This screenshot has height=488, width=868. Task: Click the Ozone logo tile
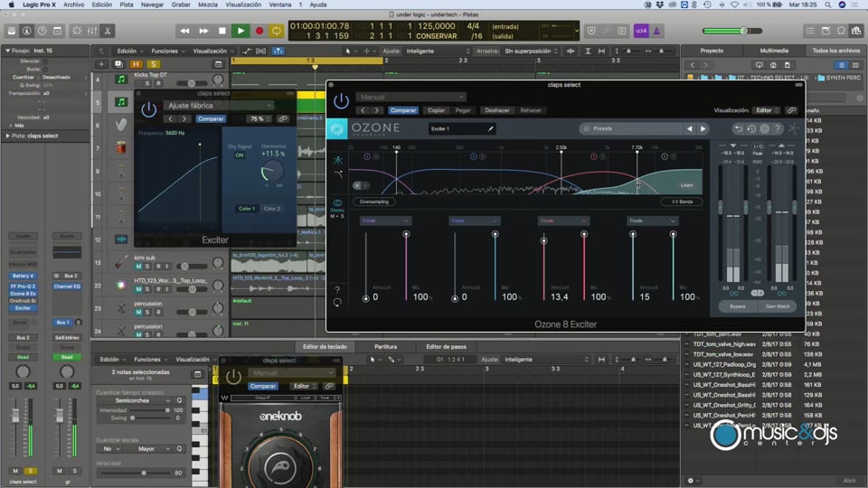click(x=337, y=129)
